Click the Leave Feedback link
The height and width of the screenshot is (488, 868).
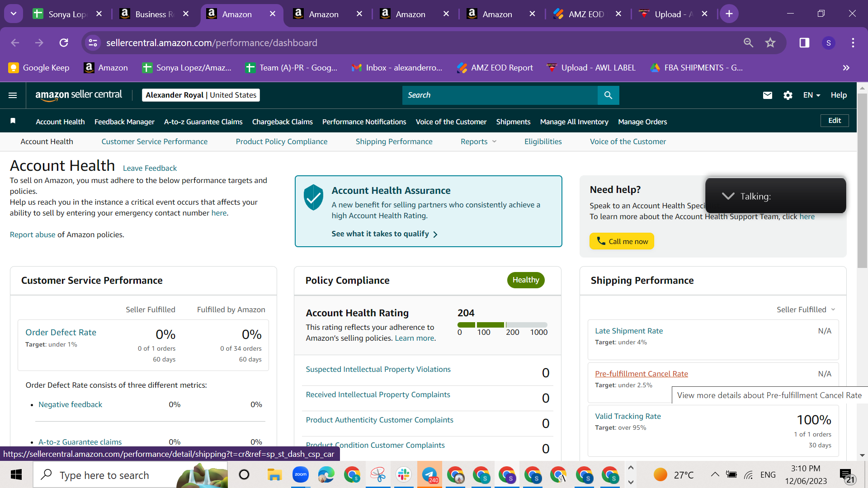[x=150, y=168]
